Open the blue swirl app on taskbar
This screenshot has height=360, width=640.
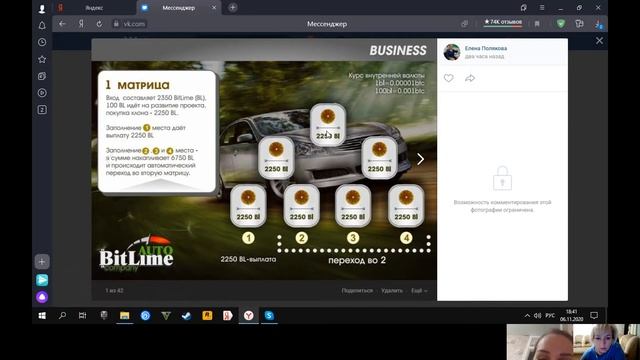[x=145, y=316]
